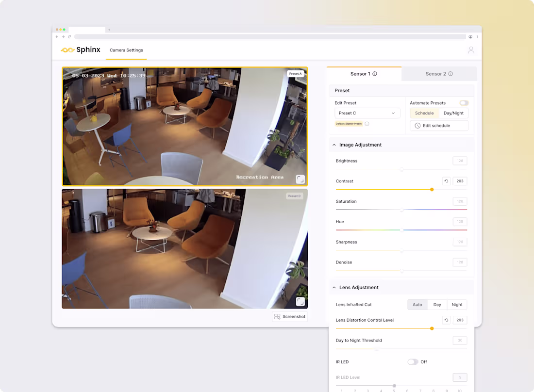The width and height of the screenshot is (534, 392).
Task: Click the Contrast slider handle
Action: click(432, 190)
